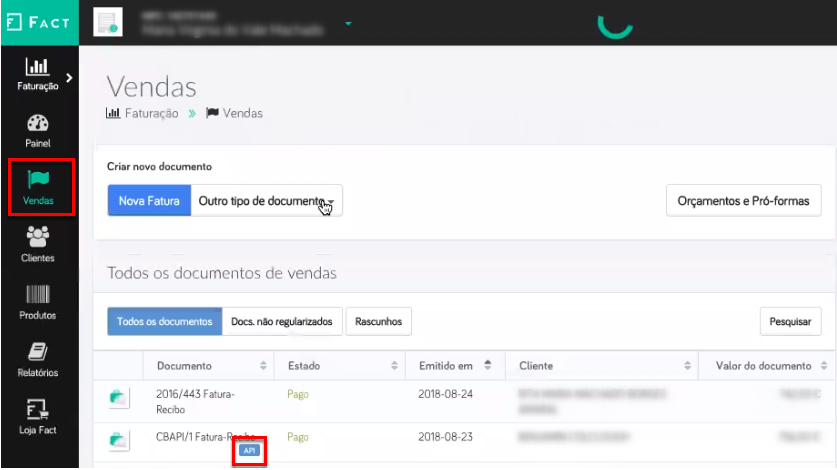This screenshot has width=837, height=470.
Task: Click the Nova Fatura button
Action: coord(149,201)
